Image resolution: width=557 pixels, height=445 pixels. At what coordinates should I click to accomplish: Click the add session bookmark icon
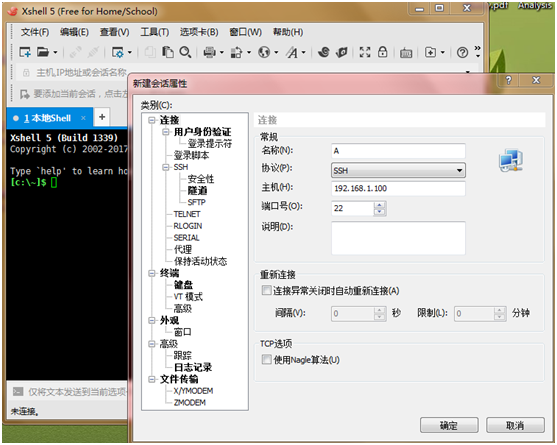tap(24, 94)
